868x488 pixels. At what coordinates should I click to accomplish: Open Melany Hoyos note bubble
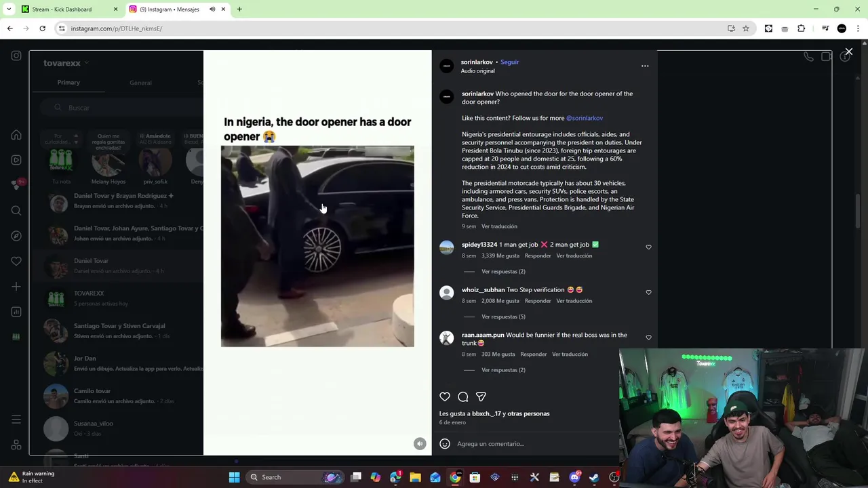(x=108, y=141)
